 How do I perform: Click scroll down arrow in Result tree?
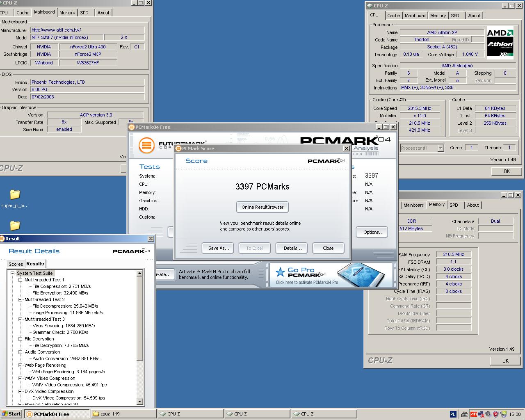[140, 402]
